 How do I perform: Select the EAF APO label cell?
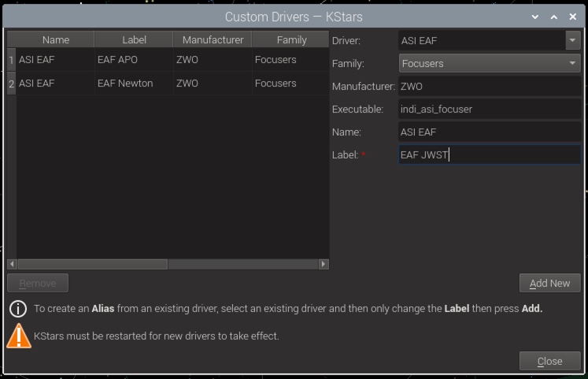point(134,60)
